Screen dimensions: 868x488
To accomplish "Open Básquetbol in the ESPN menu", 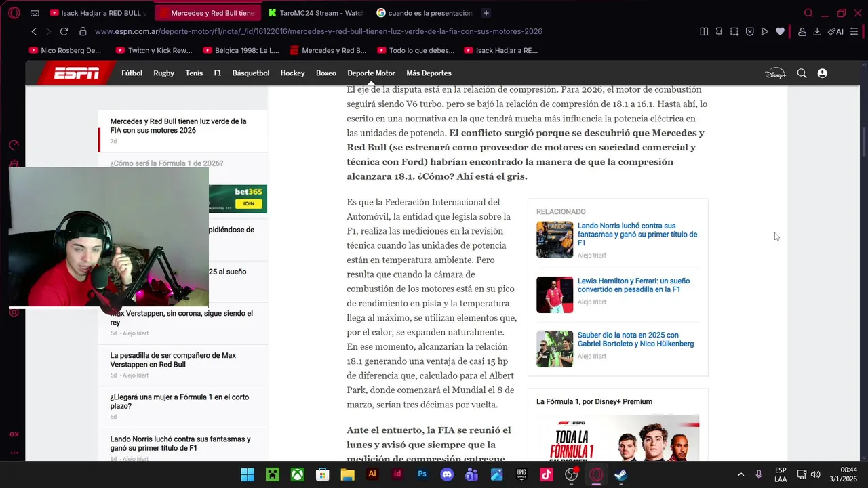I will pyautogui.click(x=251, y=73).
